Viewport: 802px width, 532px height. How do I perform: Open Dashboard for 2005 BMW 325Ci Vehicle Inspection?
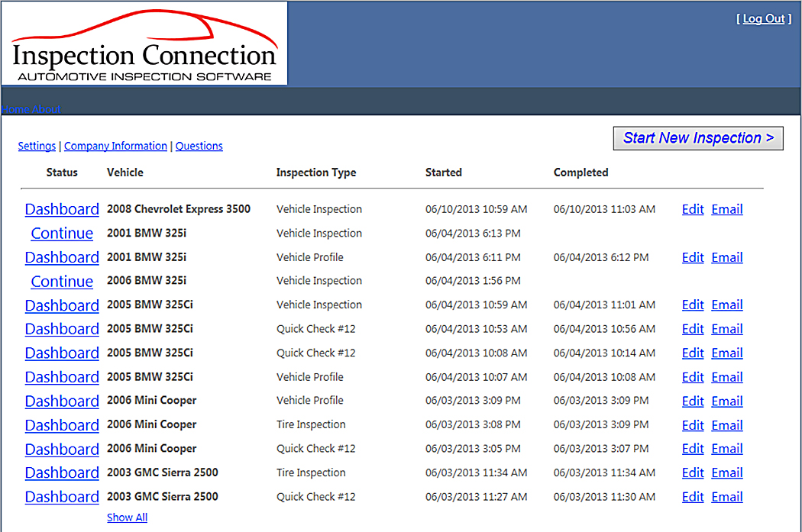[62, 305]
